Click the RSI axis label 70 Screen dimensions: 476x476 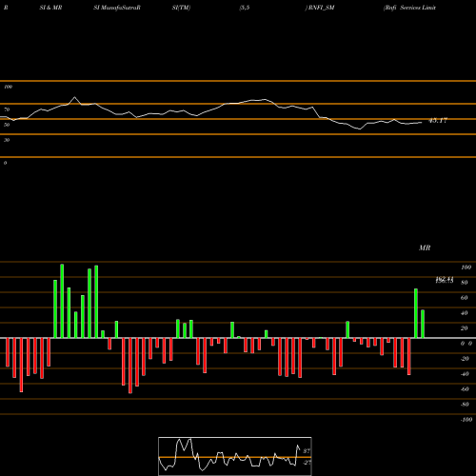click(x=7, y=109)
